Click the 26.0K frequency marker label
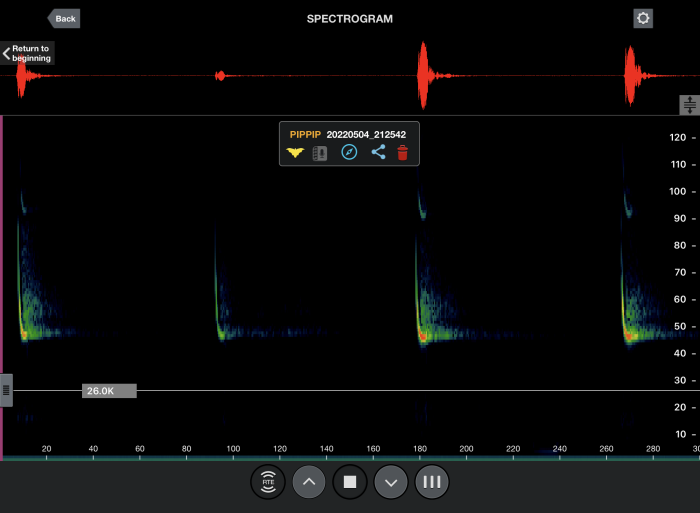This screenshot has height=513, width=700. (108, 391)
